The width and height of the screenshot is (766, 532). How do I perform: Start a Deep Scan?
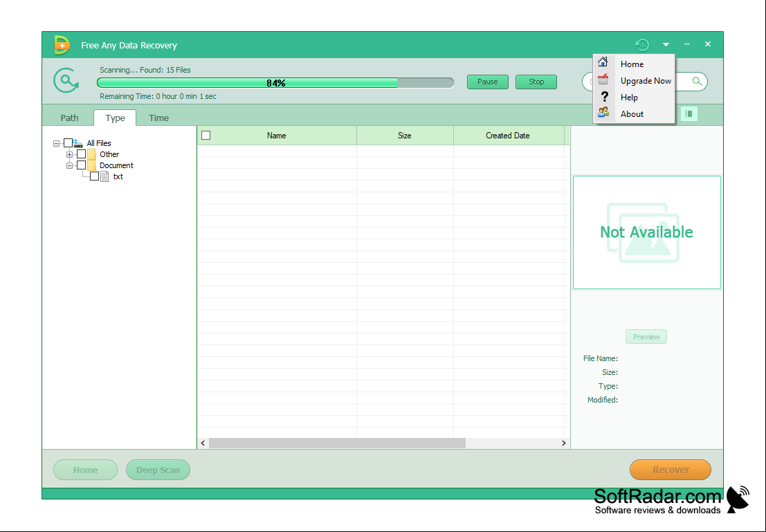(158, 470)
